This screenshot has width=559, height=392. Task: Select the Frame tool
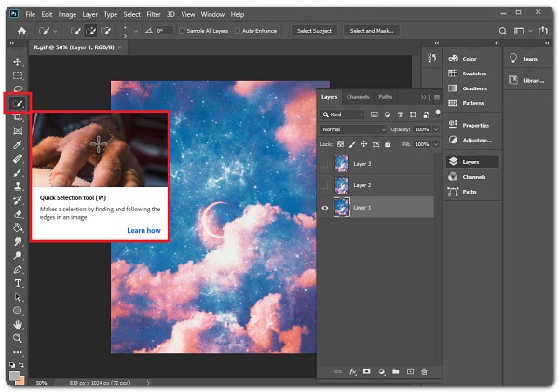tap(18, 130)
